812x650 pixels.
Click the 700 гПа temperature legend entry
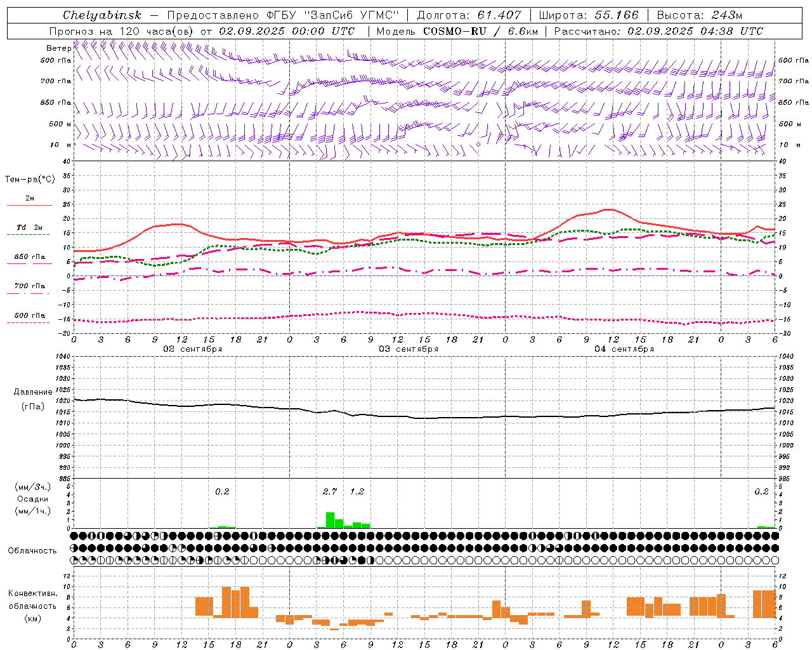coord(29,286)
